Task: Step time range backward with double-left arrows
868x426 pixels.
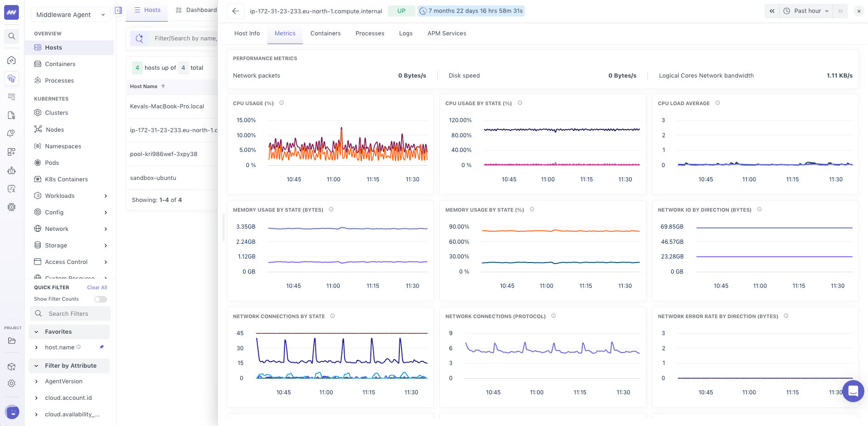Action: [x=772, y=11]
